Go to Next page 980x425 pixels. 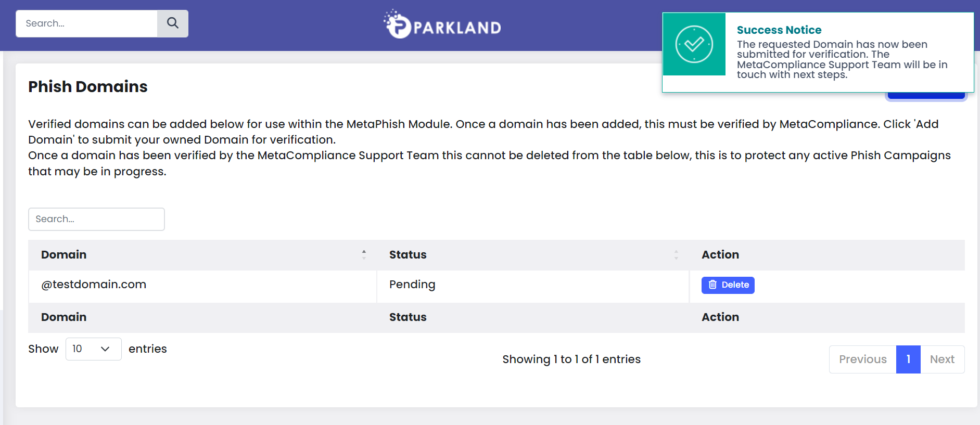[x=942, y=359]
